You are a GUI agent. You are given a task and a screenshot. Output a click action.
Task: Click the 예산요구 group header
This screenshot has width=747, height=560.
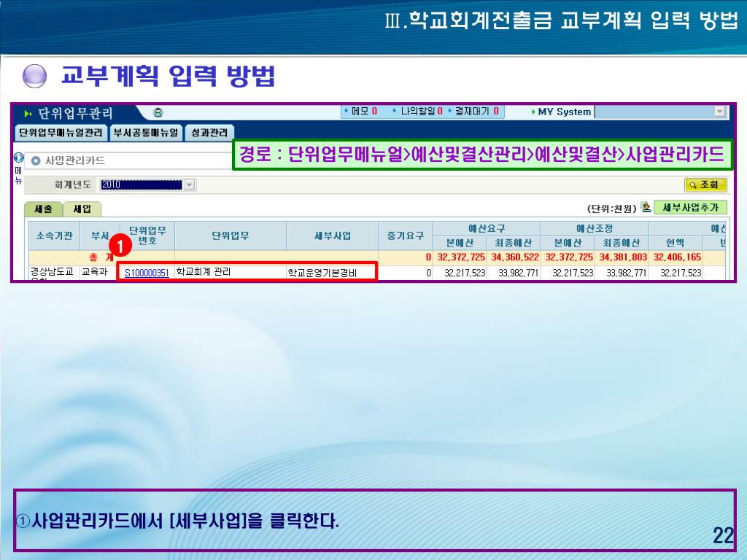(487, 228)
